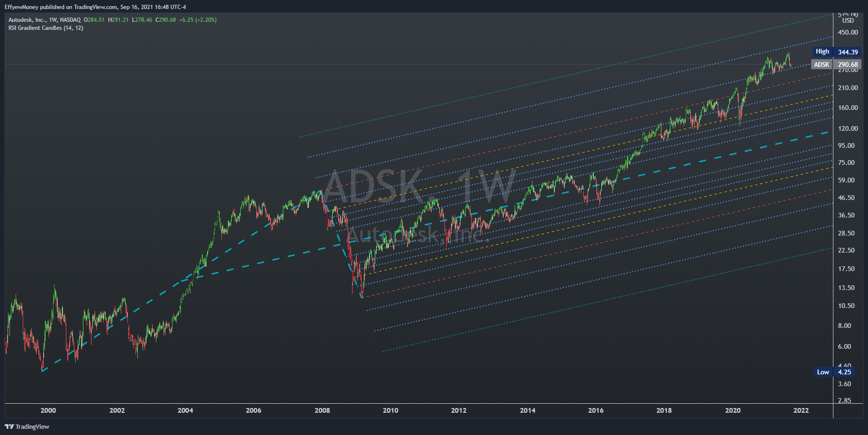Click the 22.50 price axis label
The width and height of the screenshot is (868, 435).
tap(846, 250)
